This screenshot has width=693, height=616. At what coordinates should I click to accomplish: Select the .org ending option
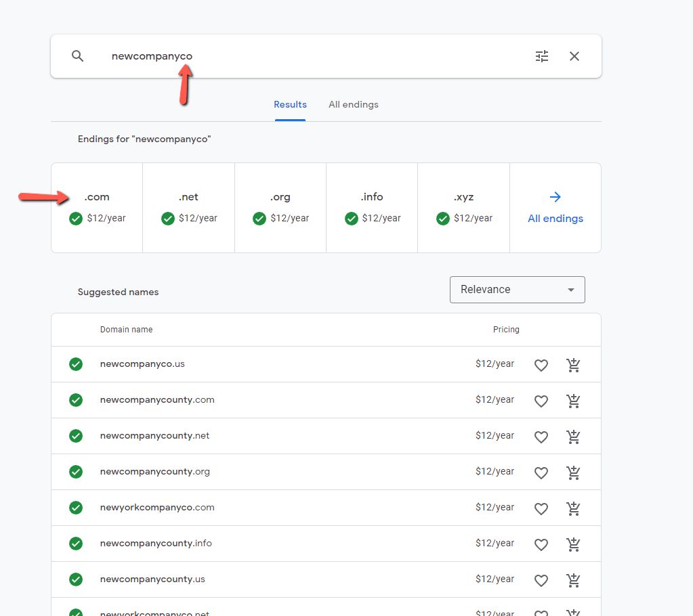[280, 208]
